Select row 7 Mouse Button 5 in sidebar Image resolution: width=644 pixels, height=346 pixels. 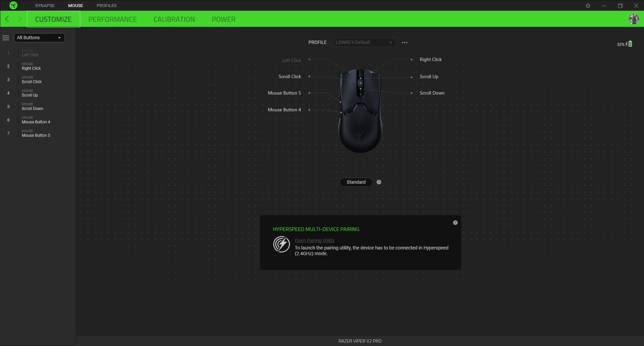38,133
